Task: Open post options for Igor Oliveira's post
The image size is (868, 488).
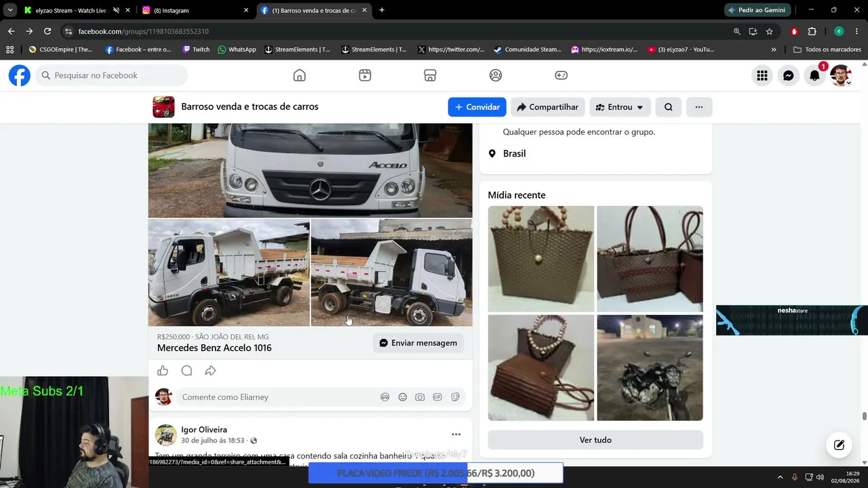Action: point(456,434)
